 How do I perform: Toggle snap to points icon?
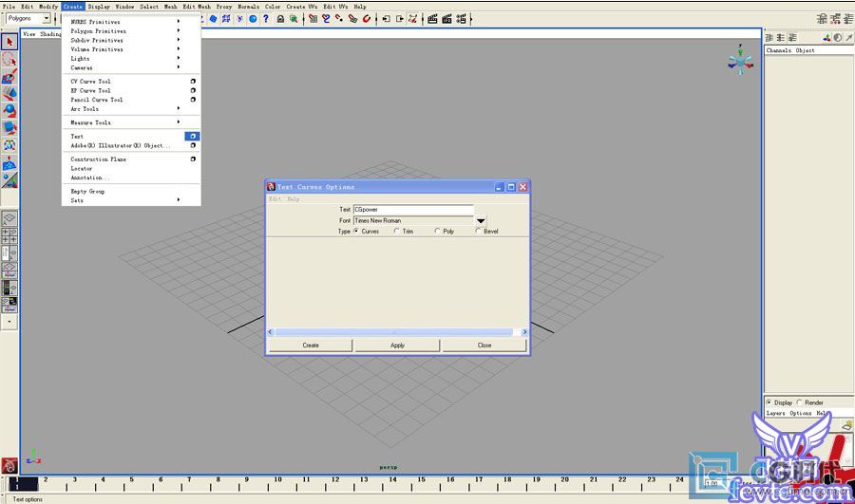[x=339, y=19]
